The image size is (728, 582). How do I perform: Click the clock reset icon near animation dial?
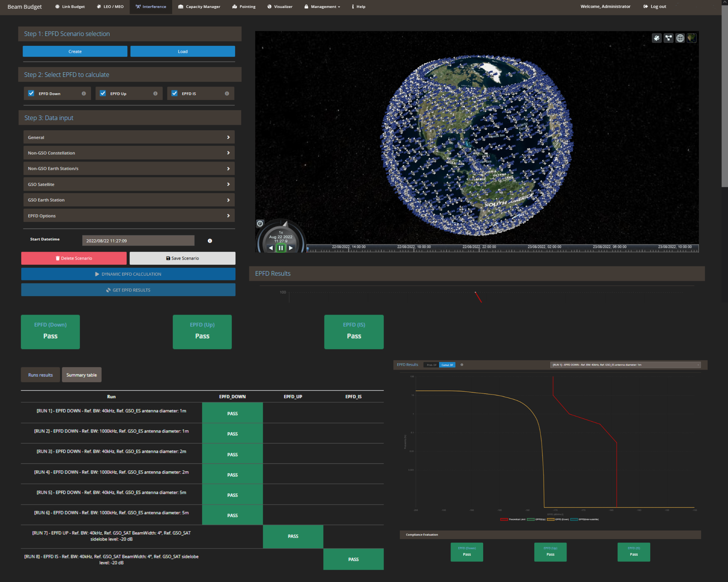pyautogui.click(x=260, y=223)
